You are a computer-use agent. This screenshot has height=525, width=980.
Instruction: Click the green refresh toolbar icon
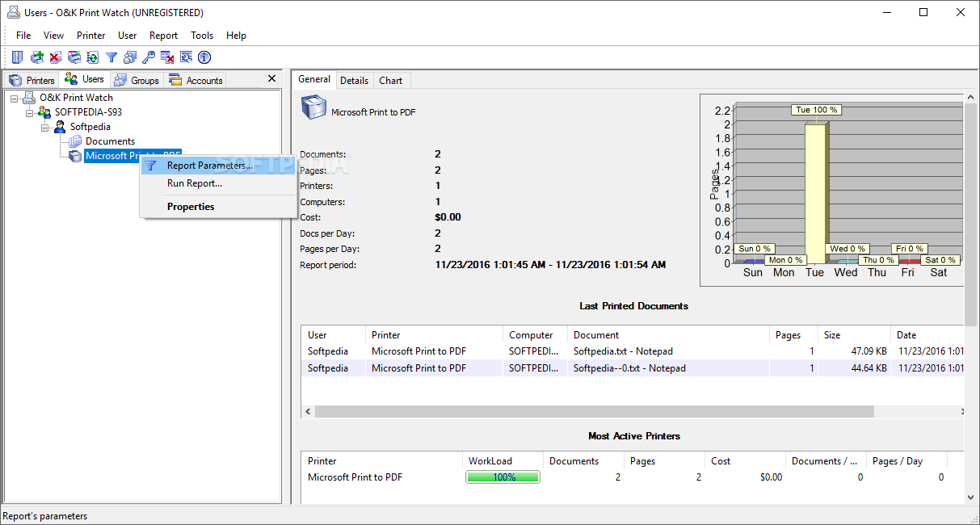point(93,57)
